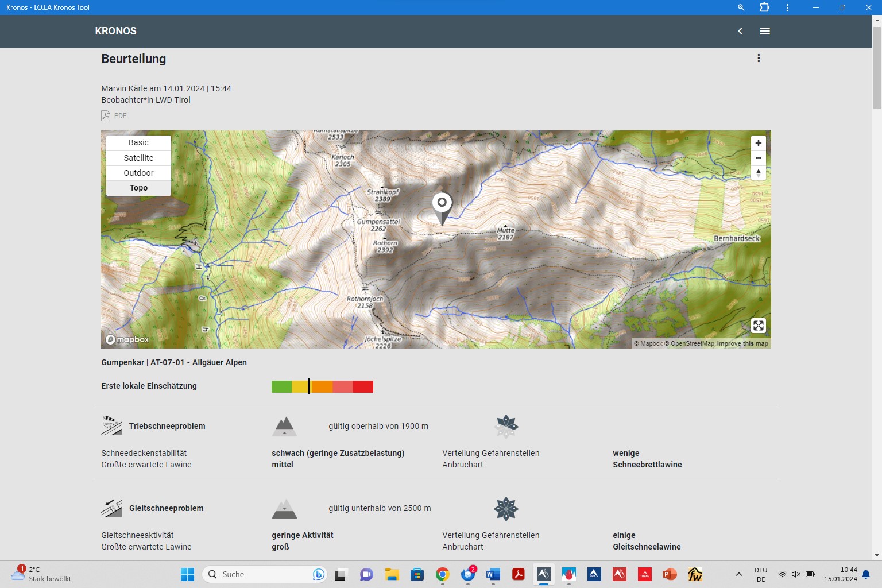This screenshot has width=882, height=588.
Task: Click the orange segment of danger scale
Action: (322, 386)
